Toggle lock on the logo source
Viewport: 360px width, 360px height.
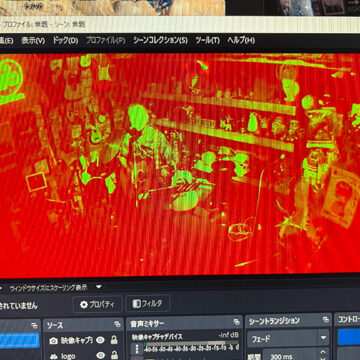pos(114,355)
